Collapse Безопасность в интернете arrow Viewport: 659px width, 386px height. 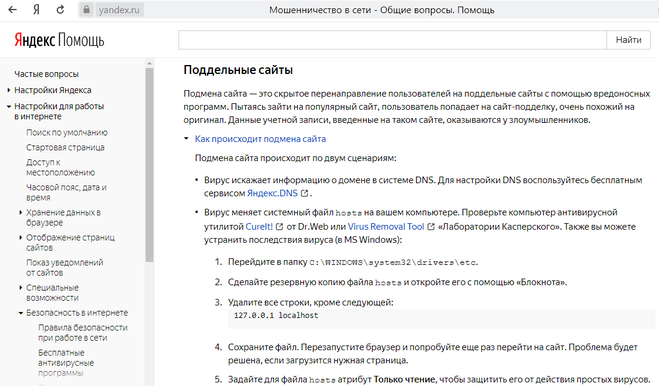[21, 313]
